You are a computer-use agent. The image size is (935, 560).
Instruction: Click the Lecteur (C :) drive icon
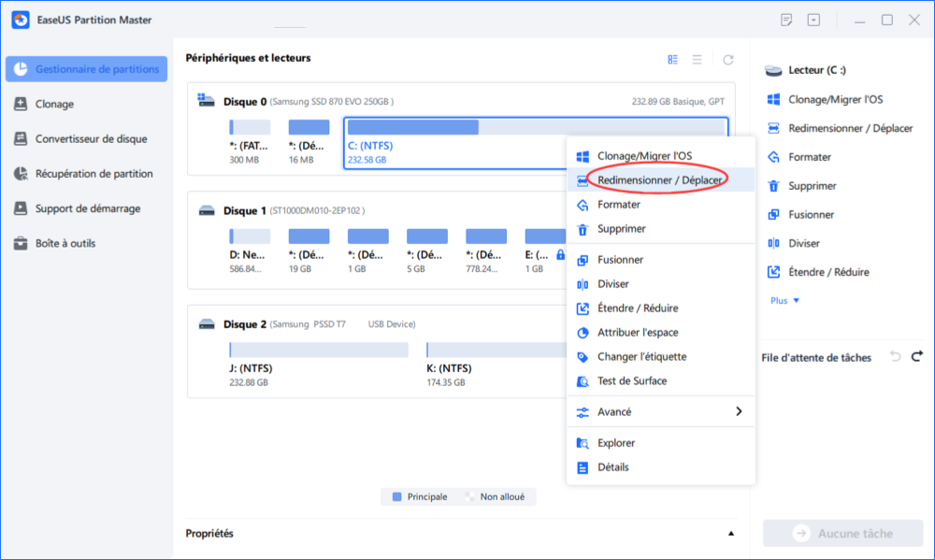click(x=773, y=70)
